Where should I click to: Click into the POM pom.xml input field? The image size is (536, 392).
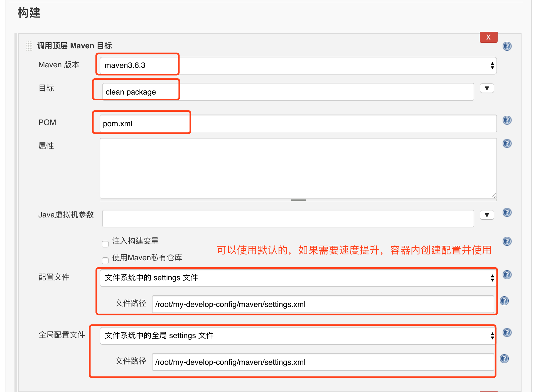click(298, 123)
